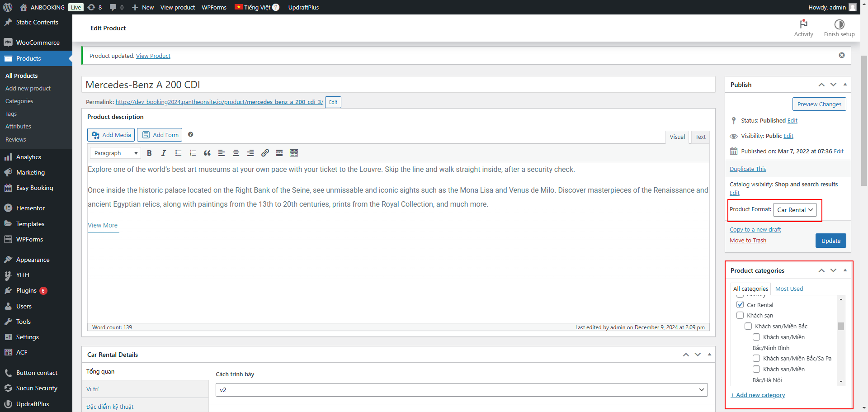Screen dimensions: 868x412
Task: Click the insert link icon
Action: coord(265,153)
